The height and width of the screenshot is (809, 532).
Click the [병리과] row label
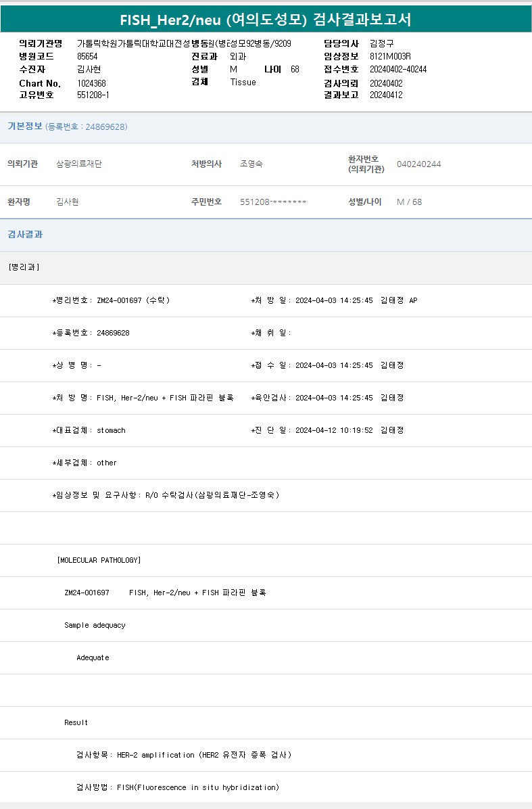[x=24, y=267]
